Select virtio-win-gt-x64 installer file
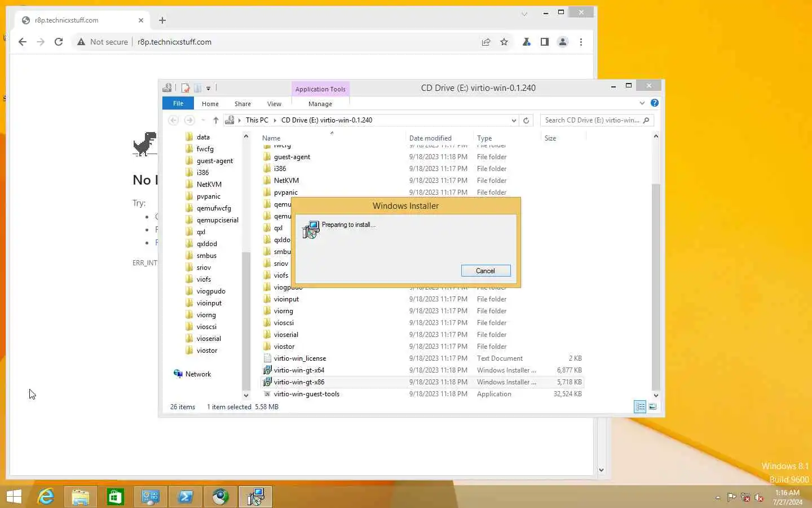 click(299, 370)
